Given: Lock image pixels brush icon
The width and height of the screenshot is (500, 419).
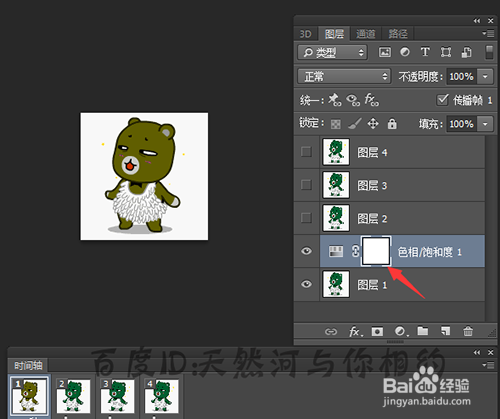Looking at the screenshot, I should [x=355, y=124].
